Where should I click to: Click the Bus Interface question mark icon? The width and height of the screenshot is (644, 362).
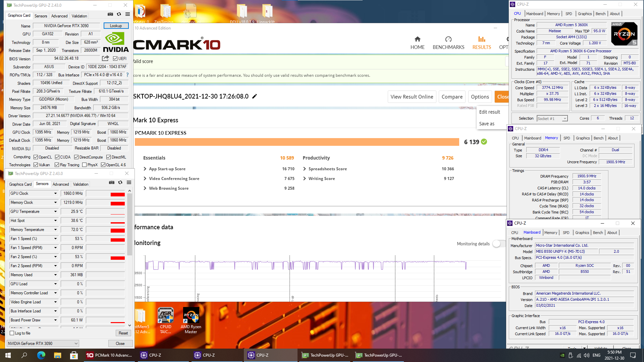(127, 75)
